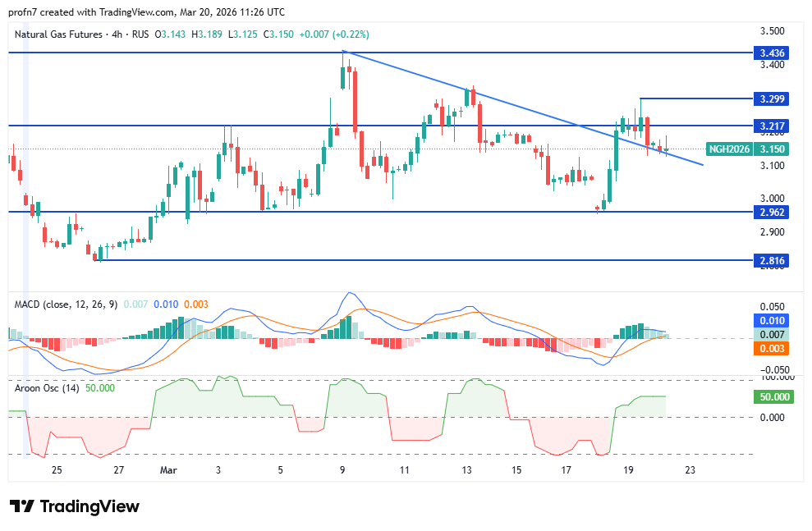Click the 19 date label on time axis
The width and height of the screenshot is (812, 531).
[628, 470]
